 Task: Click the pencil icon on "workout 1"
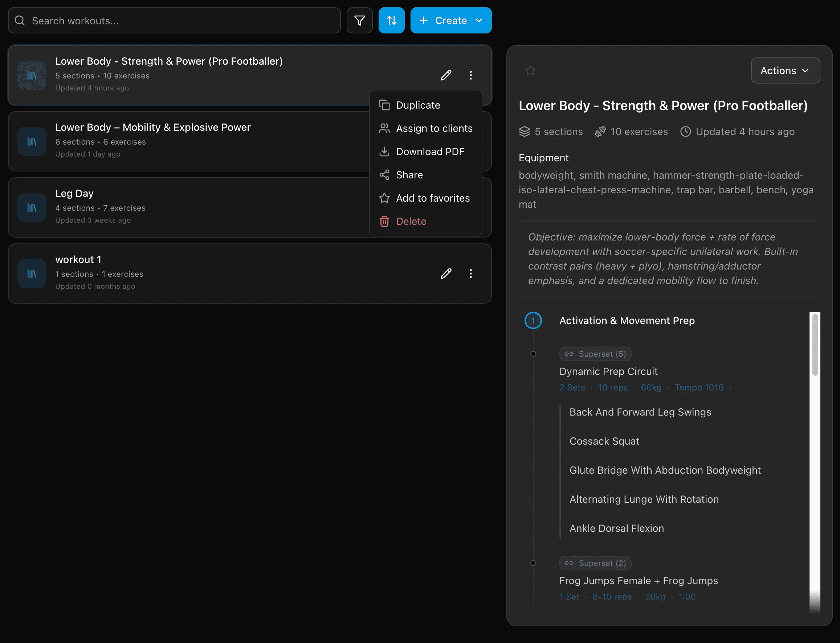coord(446,274)
